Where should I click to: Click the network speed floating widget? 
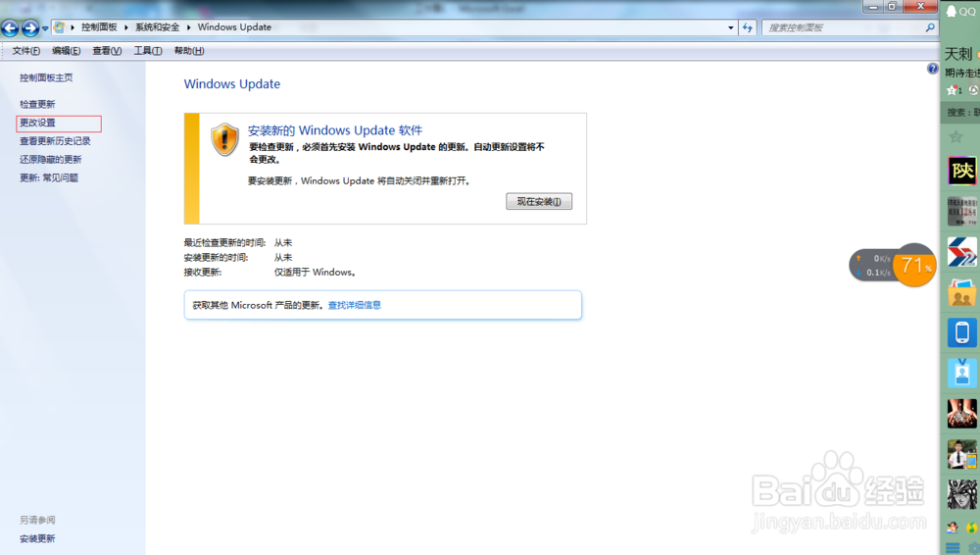click(872, 266)
